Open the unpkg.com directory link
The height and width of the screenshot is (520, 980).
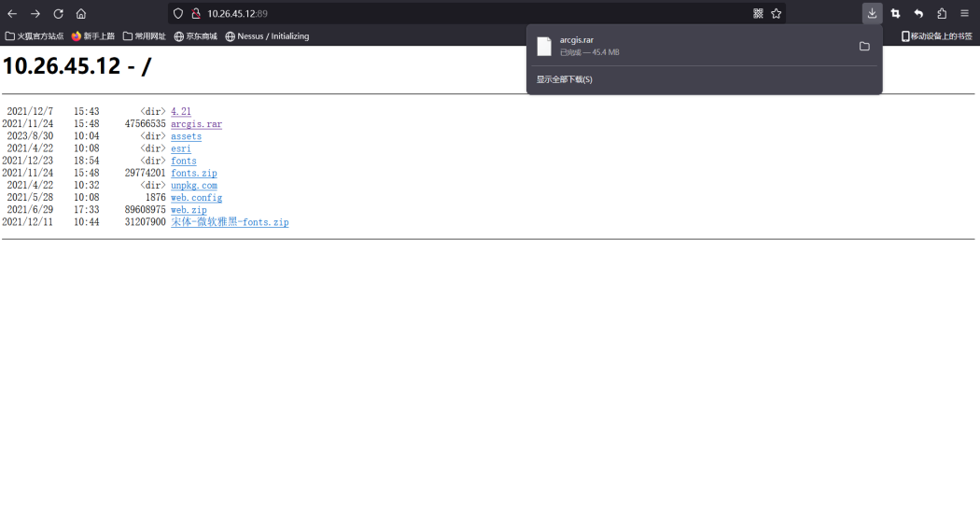(x=193, y=186)
